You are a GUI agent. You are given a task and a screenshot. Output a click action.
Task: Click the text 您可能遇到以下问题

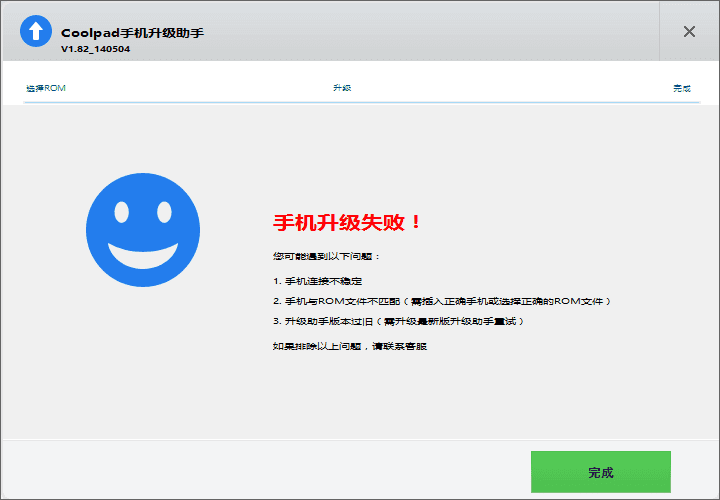(326, 256)
